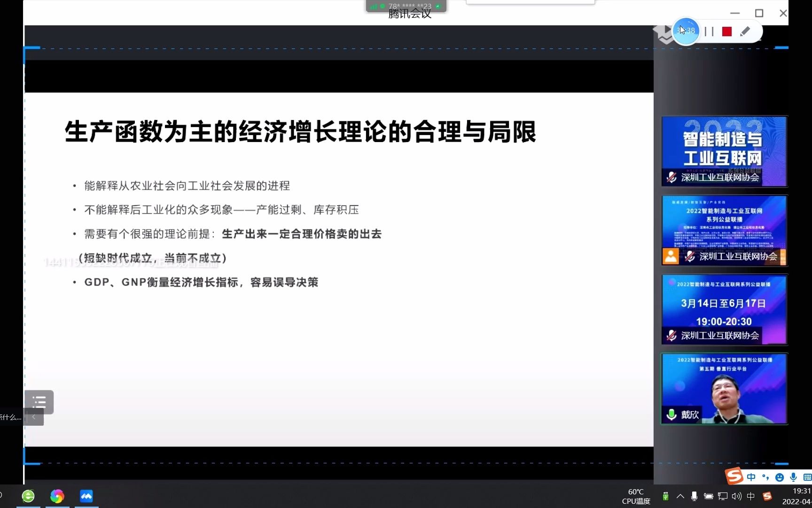Pause the screen recording
The height and width of the screenshot is (508, 812).
(710, 31)
